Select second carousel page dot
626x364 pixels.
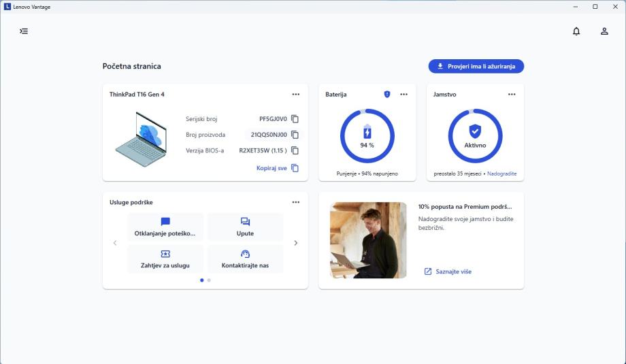point(209,280)
